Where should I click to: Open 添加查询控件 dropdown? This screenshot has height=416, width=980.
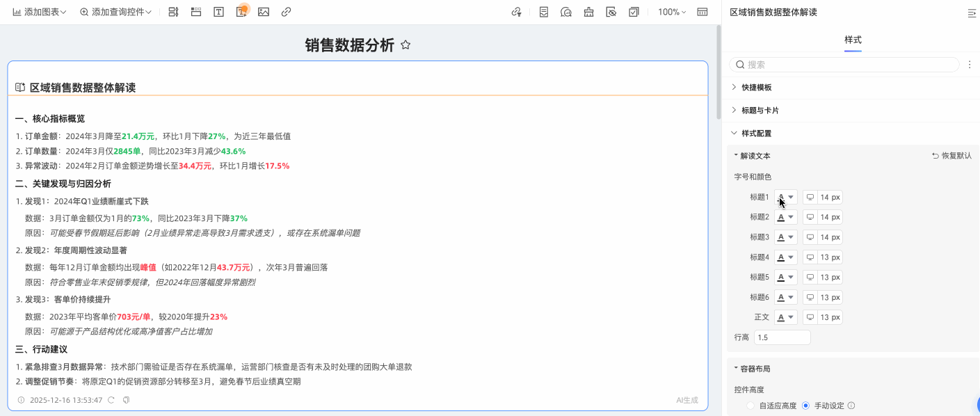pos(115,12)
